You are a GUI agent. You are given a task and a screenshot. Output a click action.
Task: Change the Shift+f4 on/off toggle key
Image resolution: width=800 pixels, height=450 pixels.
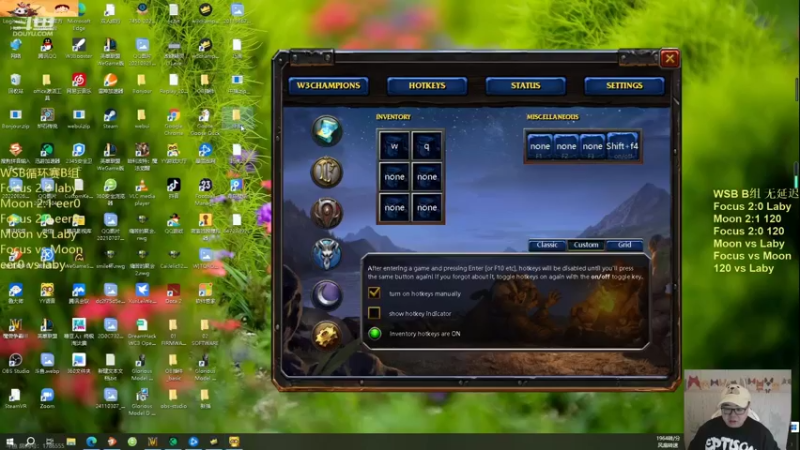click(x=622, y=146)
